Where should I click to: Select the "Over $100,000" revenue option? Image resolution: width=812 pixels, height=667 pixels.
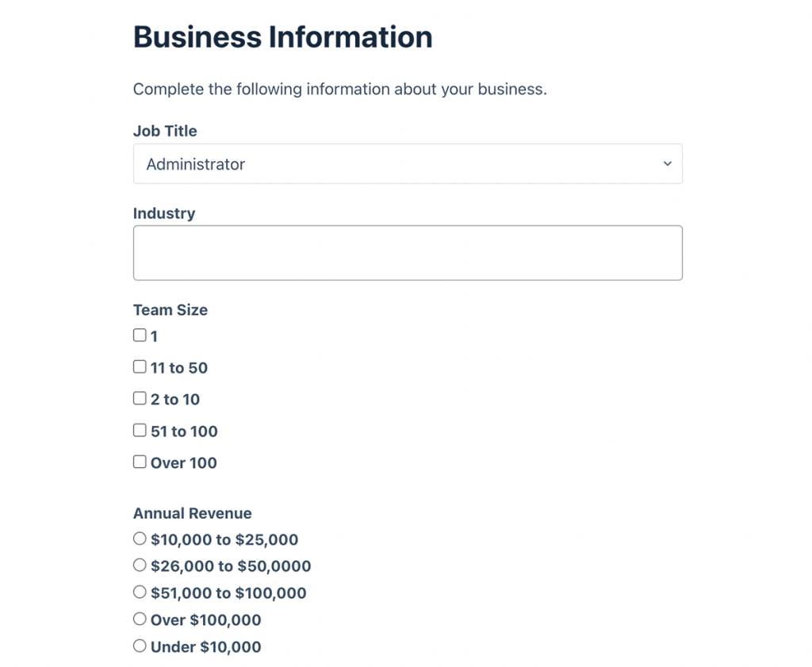pyautogui.click(x=140, y=619)
